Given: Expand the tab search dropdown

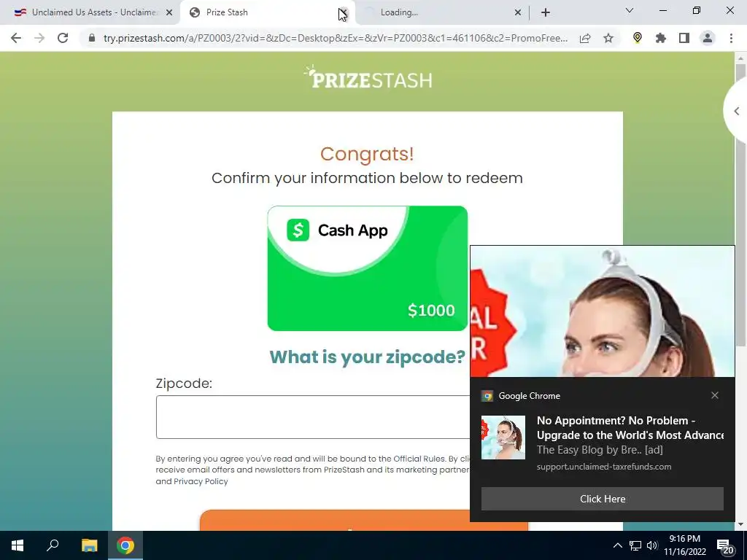Looking at the screenshot, I should 630,10.
